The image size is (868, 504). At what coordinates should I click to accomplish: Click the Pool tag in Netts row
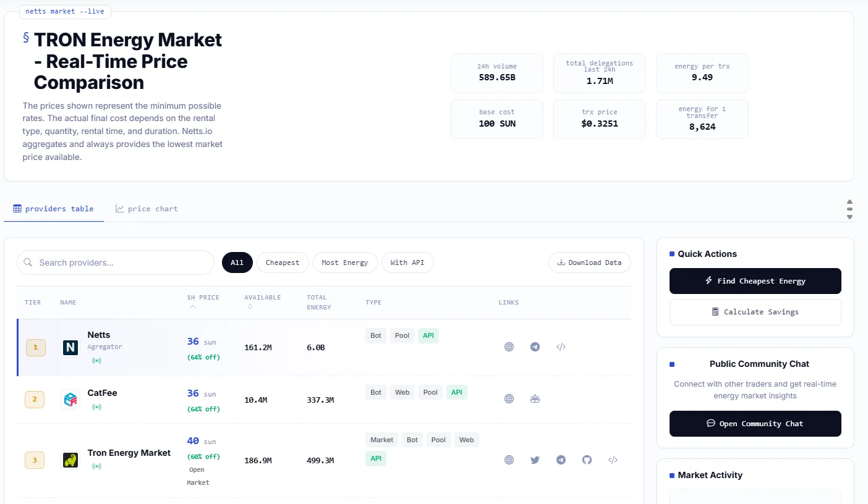[402, 335]
